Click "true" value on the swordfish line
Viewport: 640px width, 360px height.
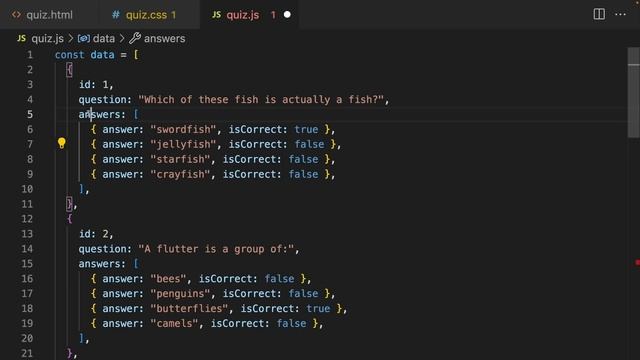point(306,129)
